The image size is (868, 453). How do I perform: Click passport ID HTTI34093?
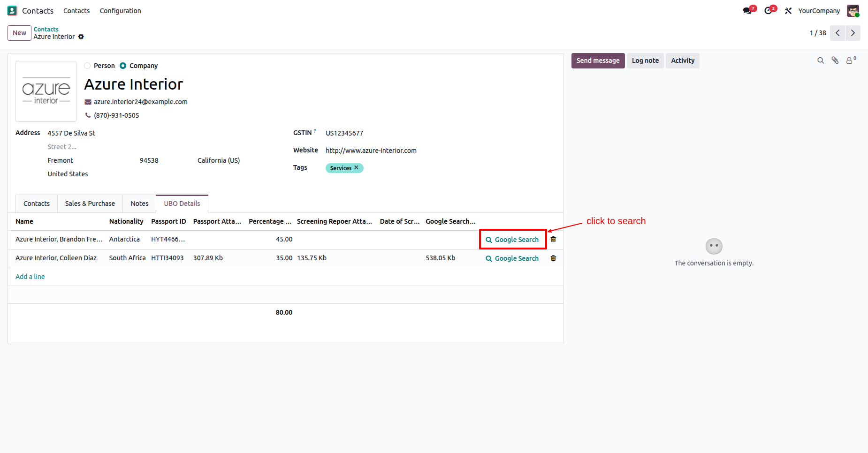[x=168, y=258]
